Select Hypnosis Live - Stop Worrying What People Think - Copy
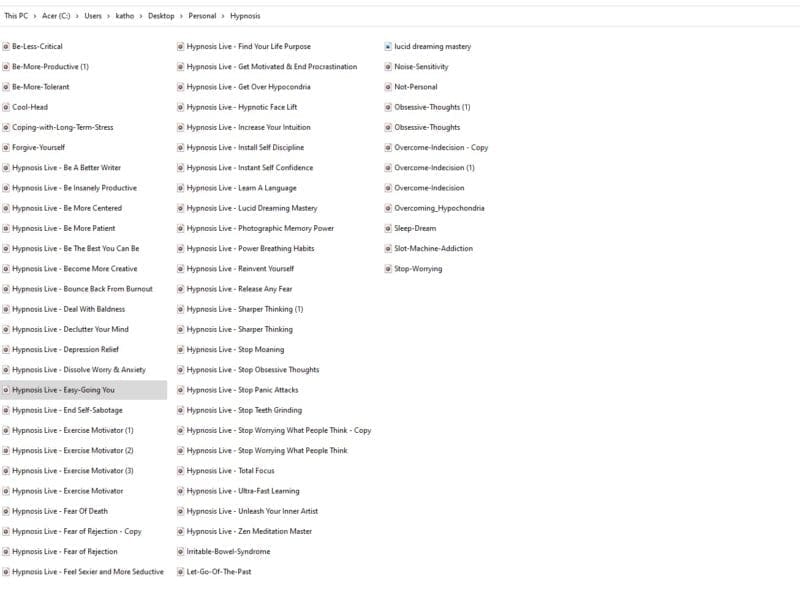 click(279, 430)
